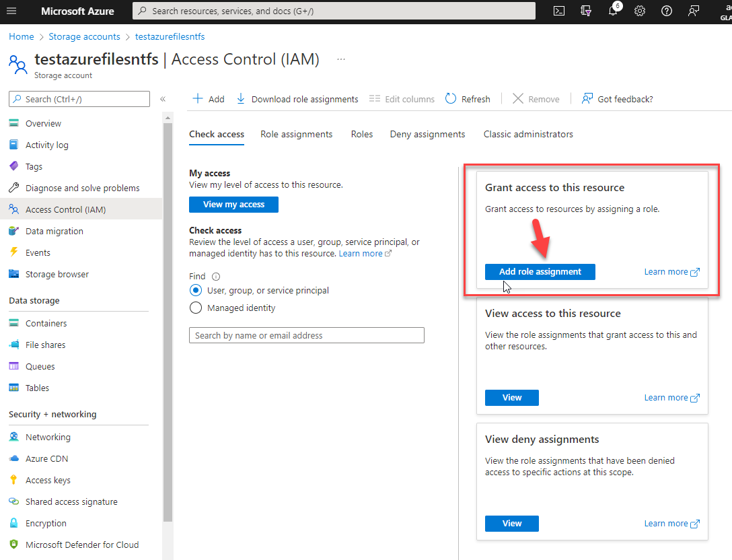Open the Add dropdown in the toolbar

[x=209, y=99]
